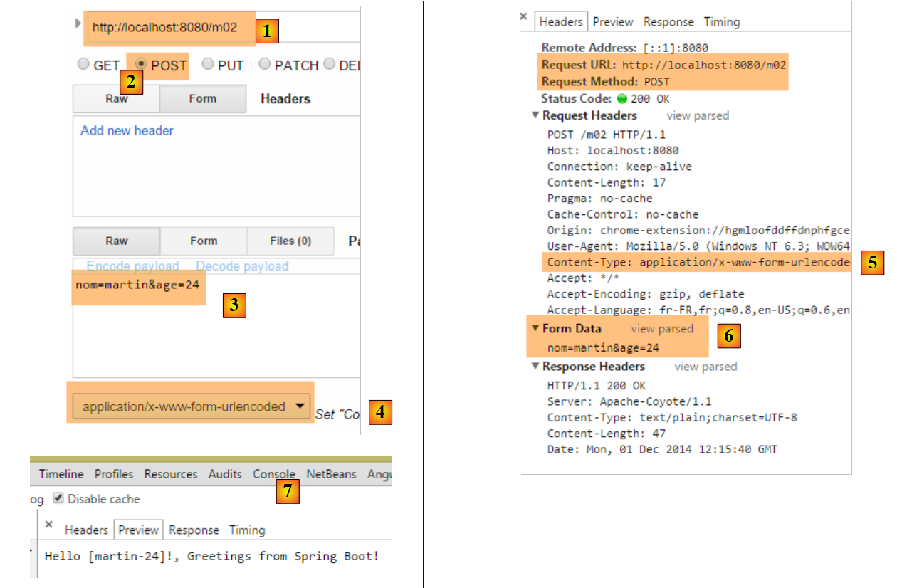Select the GET radio button
This screenshot has height=588, width=897.
83,65
